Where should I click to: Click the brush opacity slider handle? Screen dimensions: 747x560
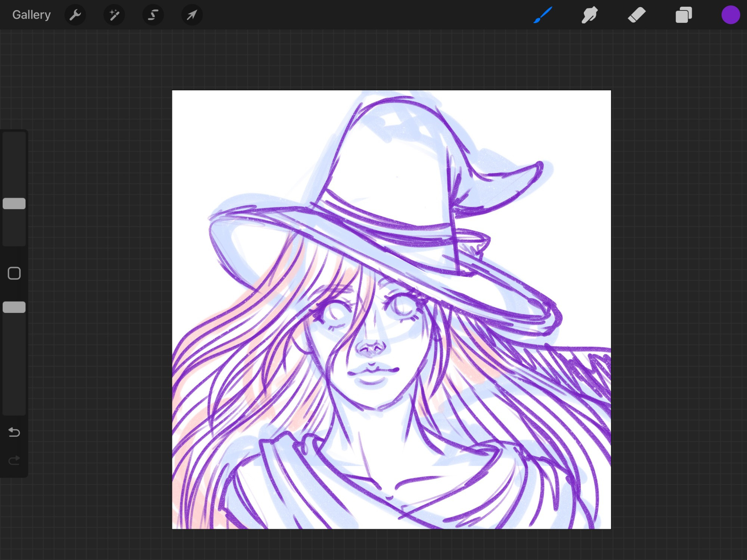[x=14, y=307]
